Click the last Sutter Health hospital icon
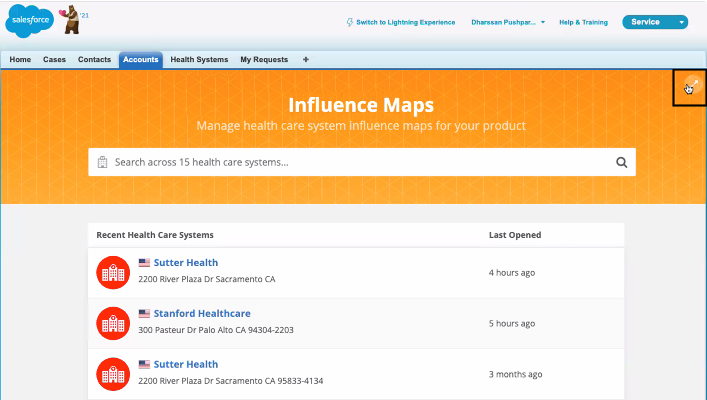707x400 pixels. pos(113,373)
